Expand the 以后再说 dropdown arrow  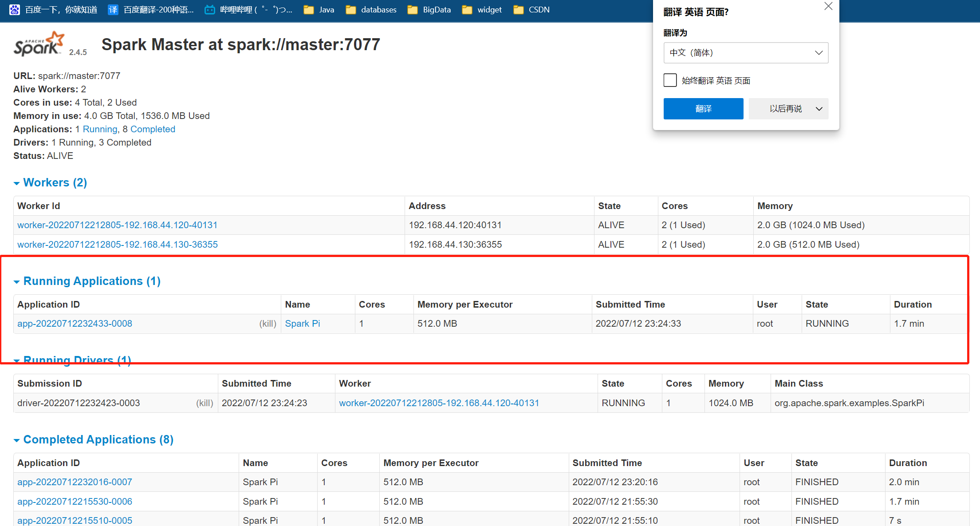[x=819, y=109]
